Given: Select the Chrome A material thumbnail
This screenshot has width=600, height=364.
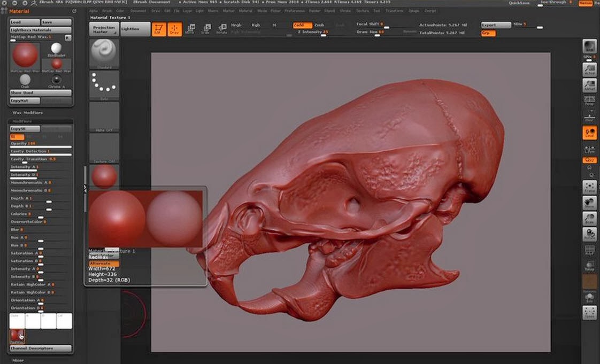Looking at the screenshot, I should (x=57, y=81).
